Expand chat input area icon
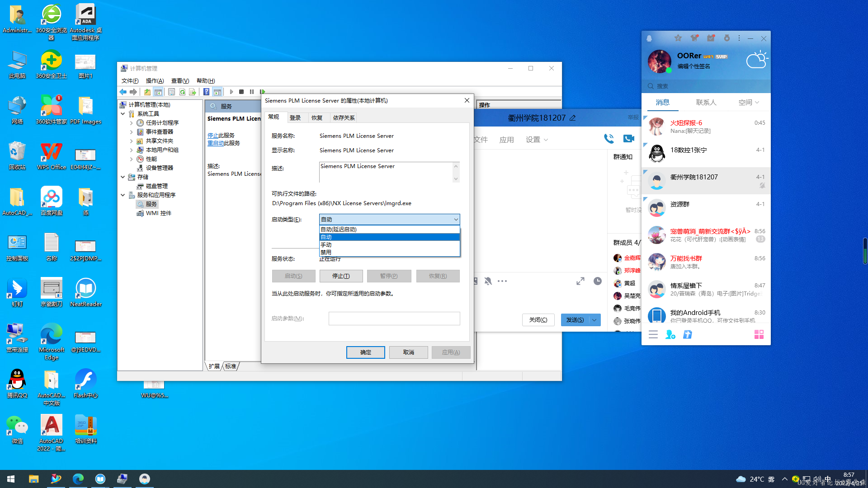 (x=580, y=281)
